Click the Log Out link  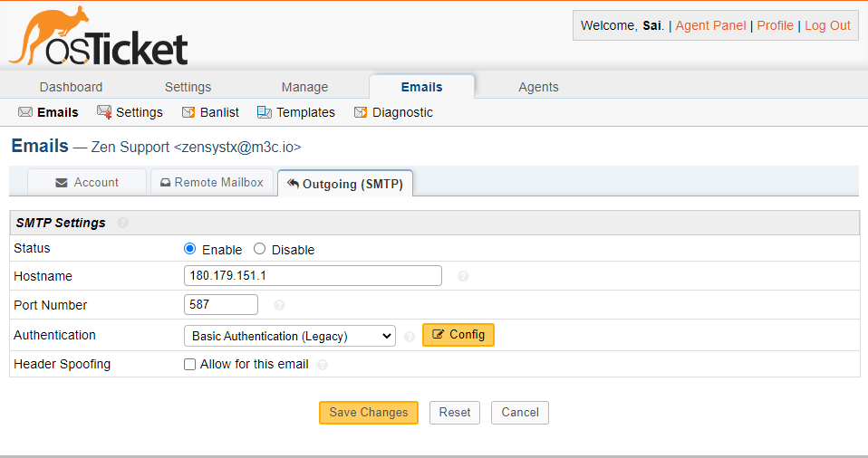(x=827, y=25)
